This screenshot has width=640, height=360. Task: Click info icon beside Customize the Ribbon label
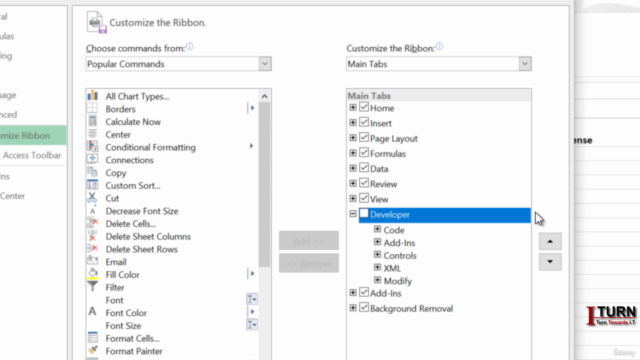point(439,47)
